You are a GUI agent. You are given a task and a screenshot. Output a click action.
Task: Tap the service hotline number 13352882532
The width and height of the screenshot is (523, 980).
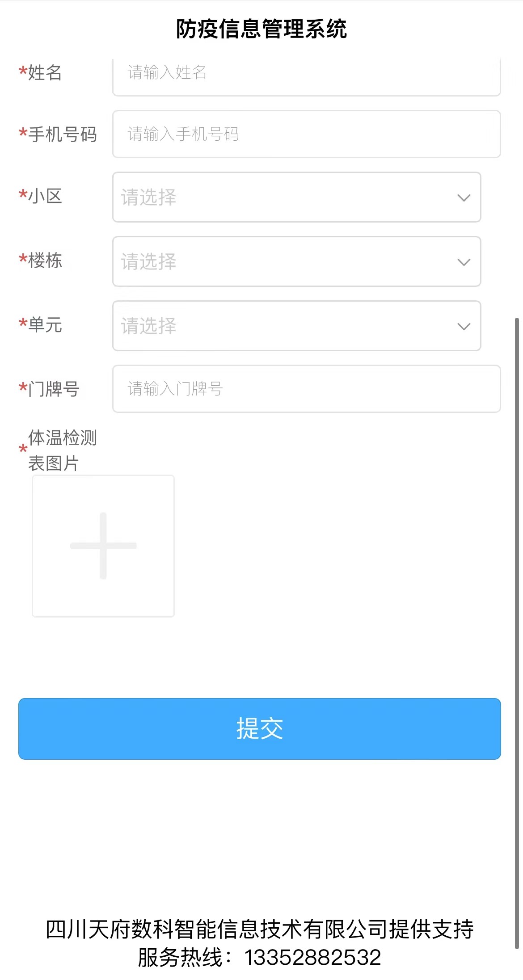313,958
